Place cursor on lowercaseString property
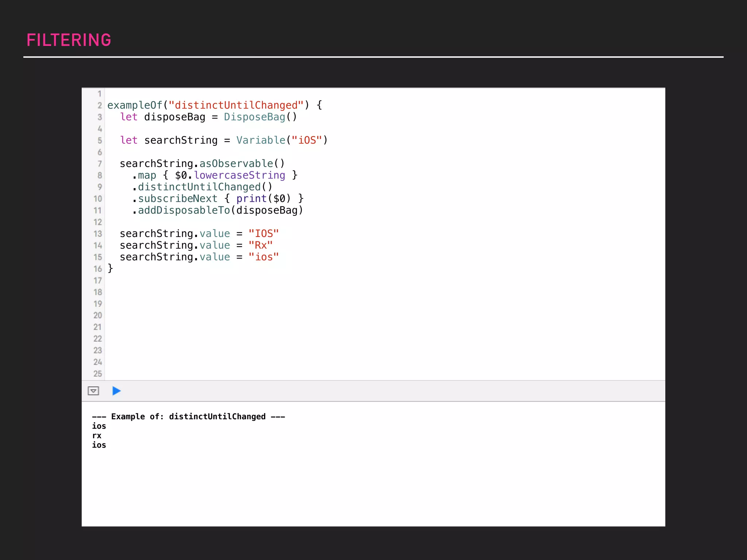747x560 pixels. tap(239, 175)
